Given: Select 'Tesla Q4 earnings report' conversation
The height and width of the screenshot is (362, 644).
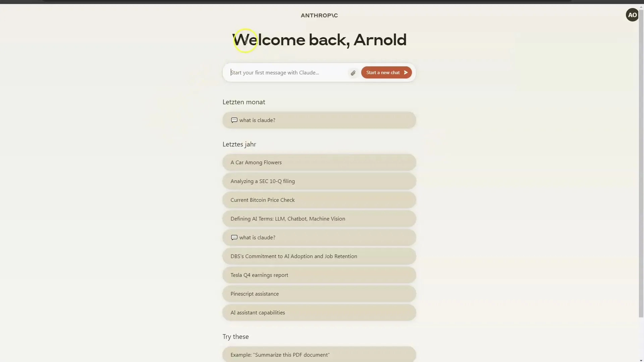Looking at the screenshot, I should (x=319, y=275).
